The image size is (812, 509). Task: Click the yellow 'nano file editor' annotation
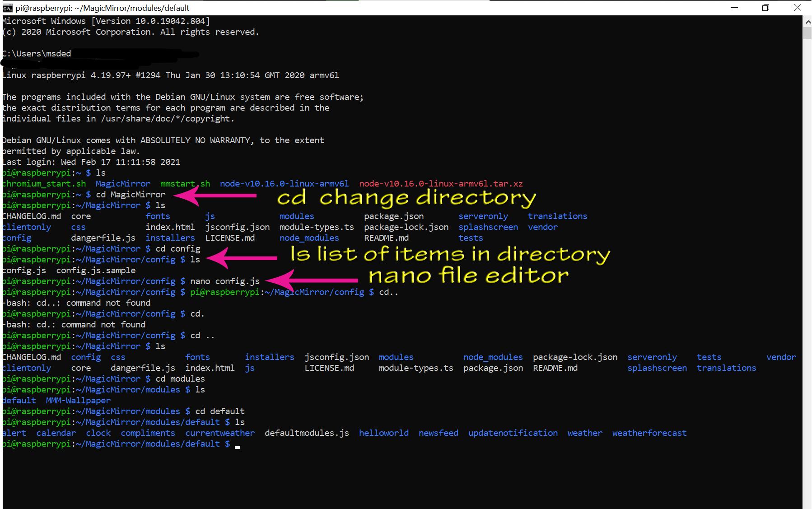[468, 276]
